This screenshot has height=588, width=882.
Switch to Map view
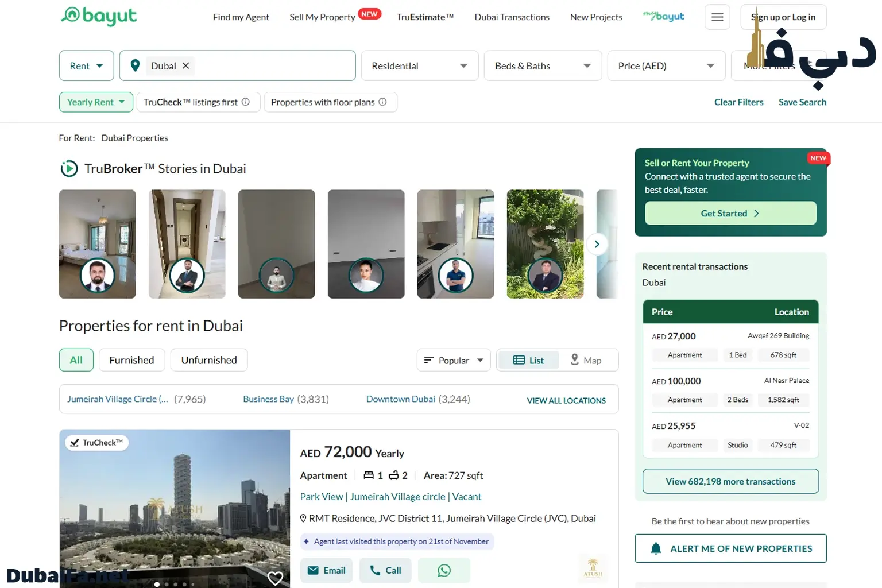[586, 360]
